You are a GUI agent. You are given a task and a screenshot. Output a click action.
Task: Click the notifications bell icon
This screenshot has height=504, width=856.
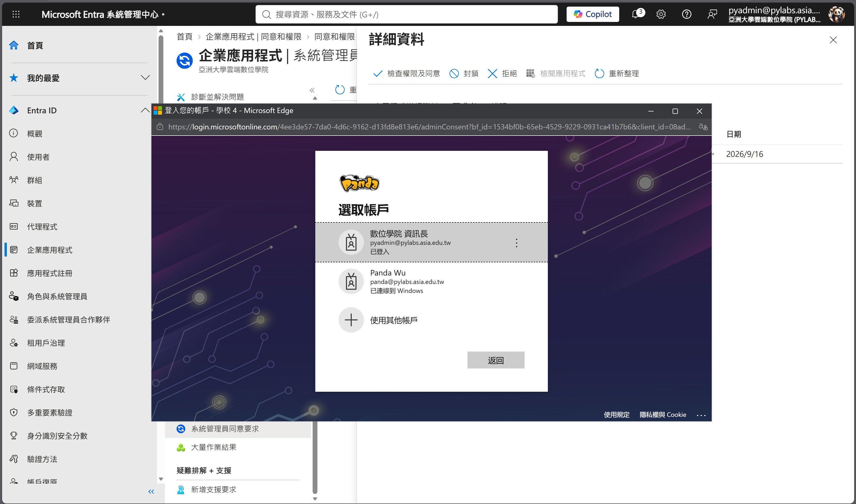[x=636, y=14]
